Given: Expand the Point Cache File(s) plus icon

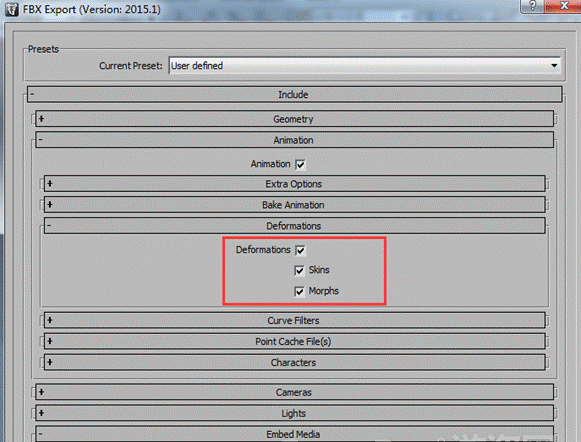Looking at the screenshot, I should click(50, 341).
